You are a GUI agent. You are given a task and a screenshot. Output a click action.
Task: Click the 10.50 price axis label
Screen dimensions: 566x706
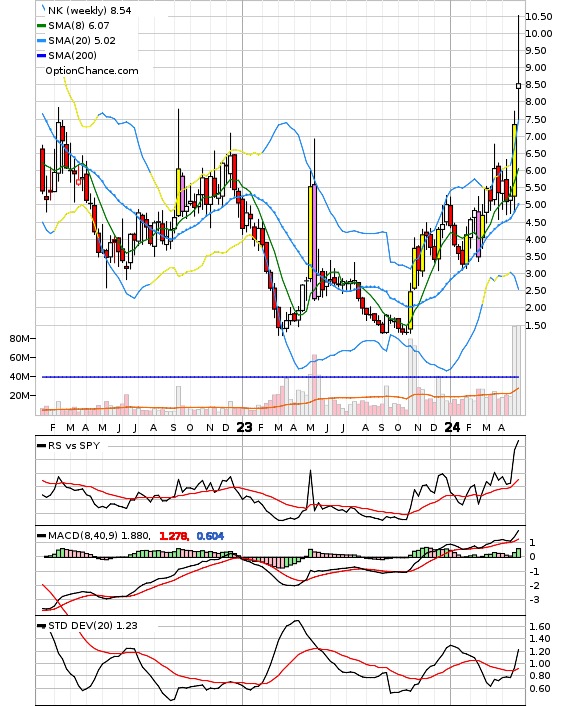(x=539, y=17)
